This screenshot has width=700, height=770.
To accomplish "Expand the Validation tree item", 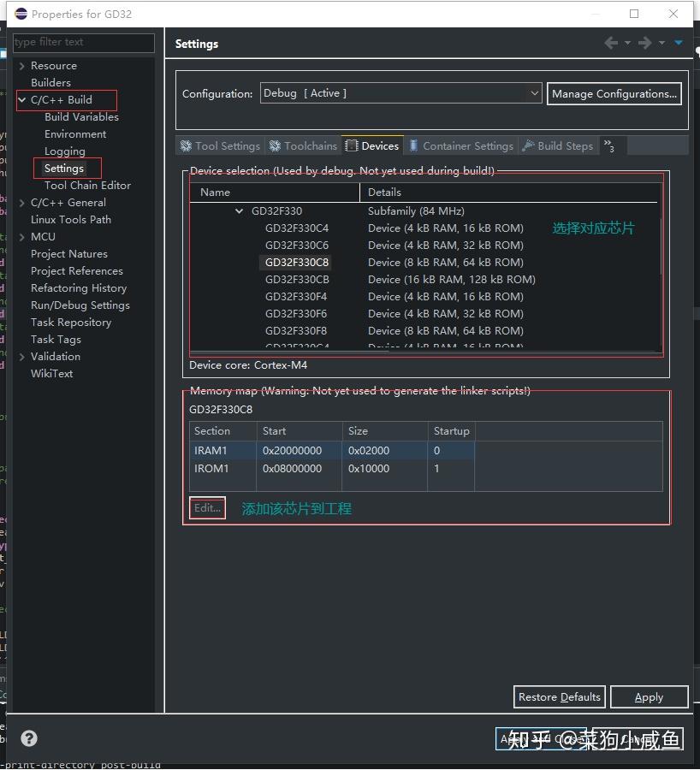I will (x=21, y=356).
